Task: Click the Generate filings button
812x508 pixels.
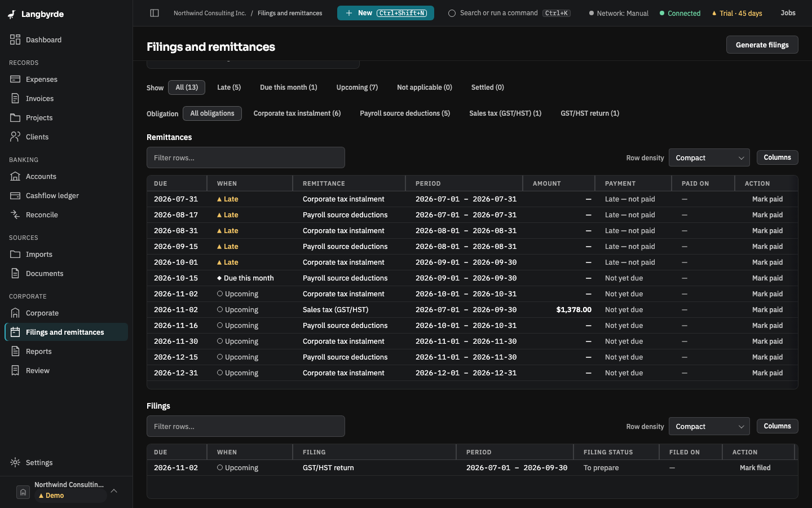Action: click(762, 45)
